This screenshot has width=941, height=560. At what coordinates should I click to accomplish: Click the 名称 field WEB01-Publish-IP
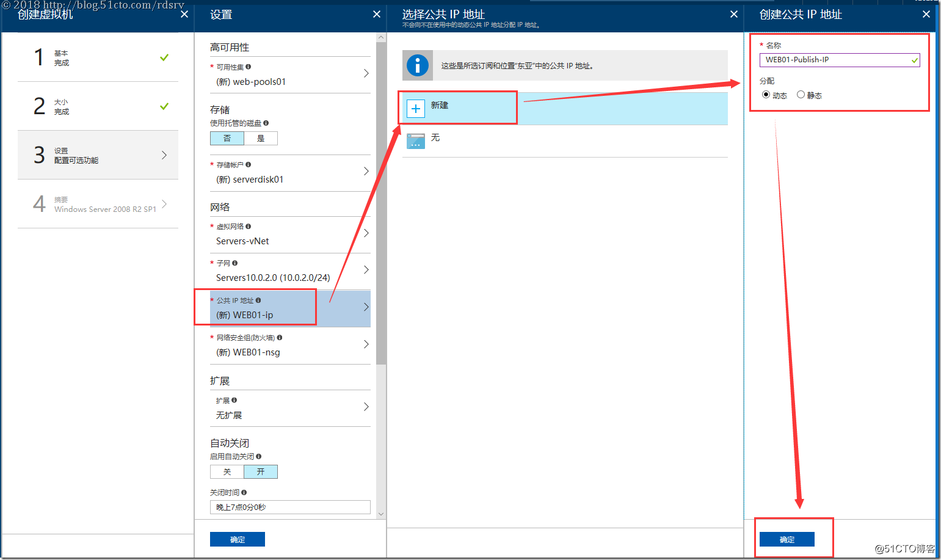coord(840,60)
